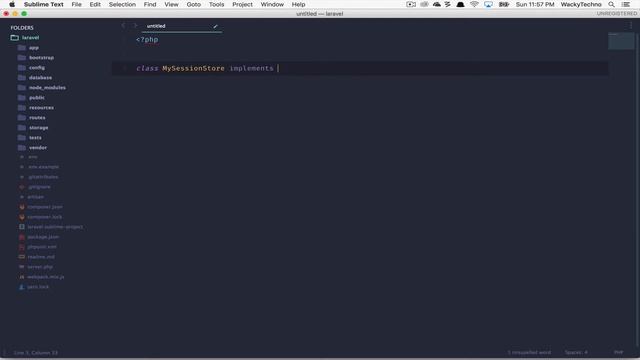
Task: Click the composer.lock file icon
Action: [22, 217]
